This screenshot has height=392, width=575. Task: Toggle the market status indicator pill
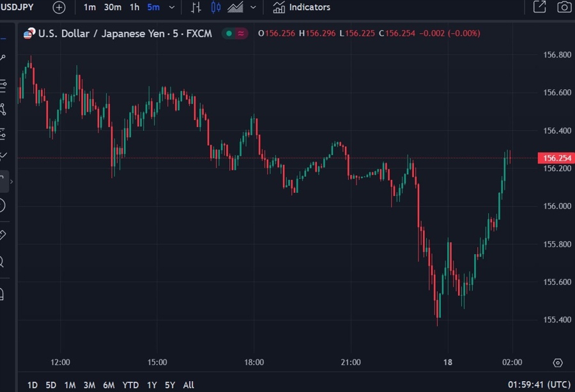(x=234, y=33)
